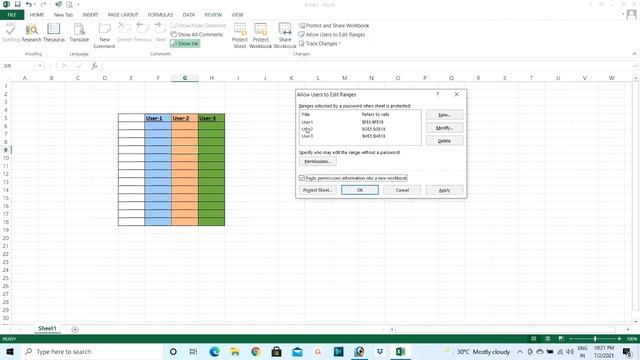Click the Excel taskbar icon
This screenshot has width=640, height=360.
[x=400, y=351]
